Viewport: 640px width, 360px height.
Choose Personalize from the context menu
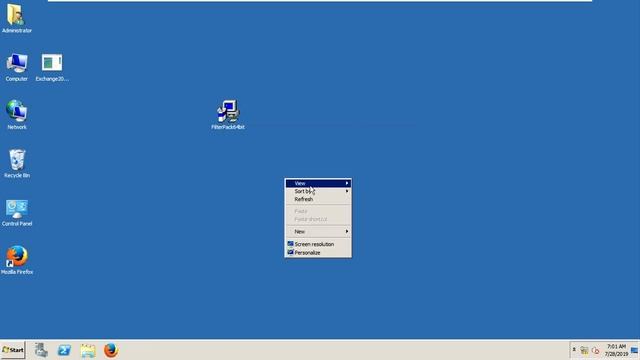318,253
